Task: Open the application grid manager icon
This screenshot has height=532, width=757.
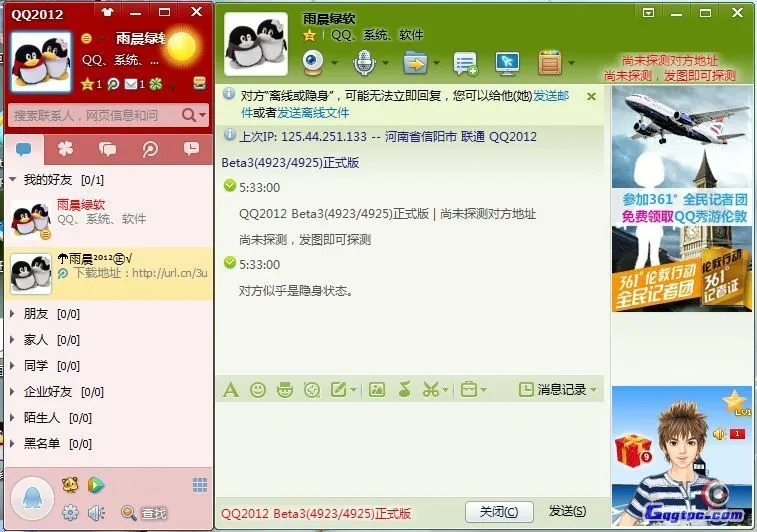Action: (200, 485)
